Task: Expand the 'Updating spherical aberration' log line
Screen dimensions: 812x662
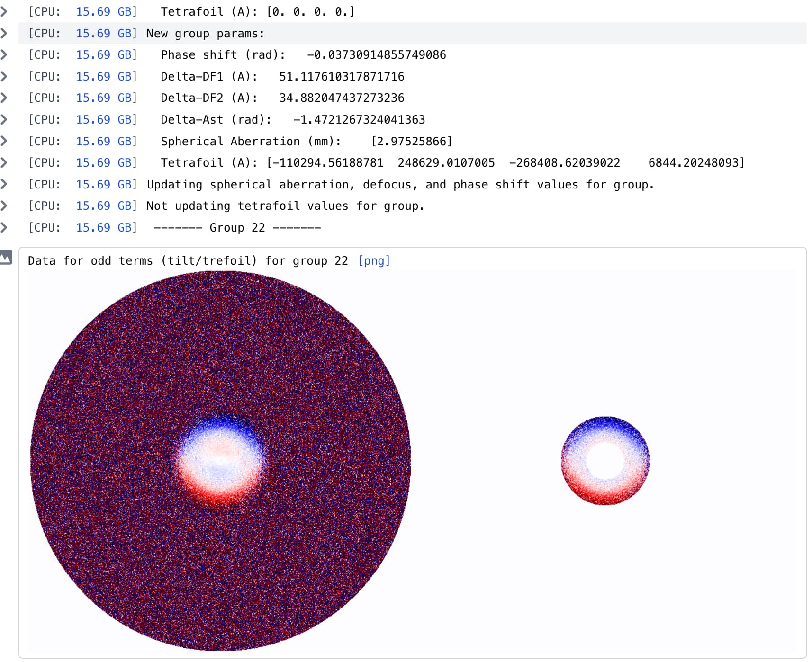Action: [x=4, y=184]
